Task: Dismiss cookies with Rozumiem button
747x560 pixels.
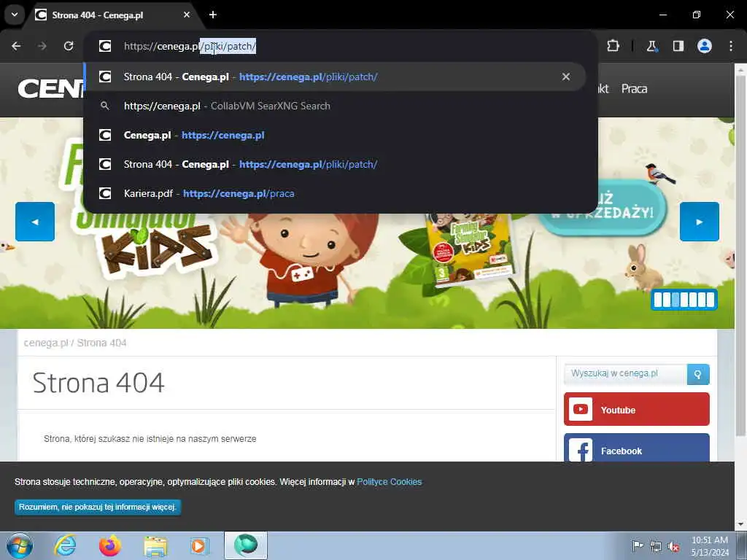Action: pyautogui.click(x=98, y=507)
